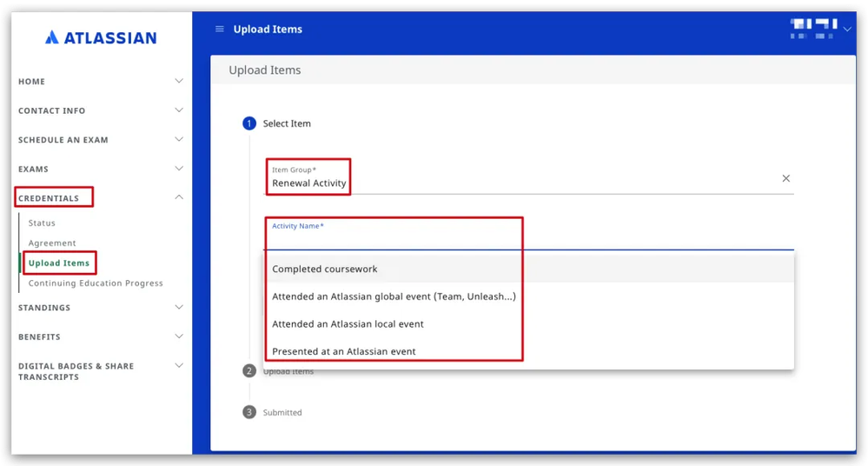The image size is (868, 466).
Task: Click step 2 circle in stepper
Action: [249, 370]
